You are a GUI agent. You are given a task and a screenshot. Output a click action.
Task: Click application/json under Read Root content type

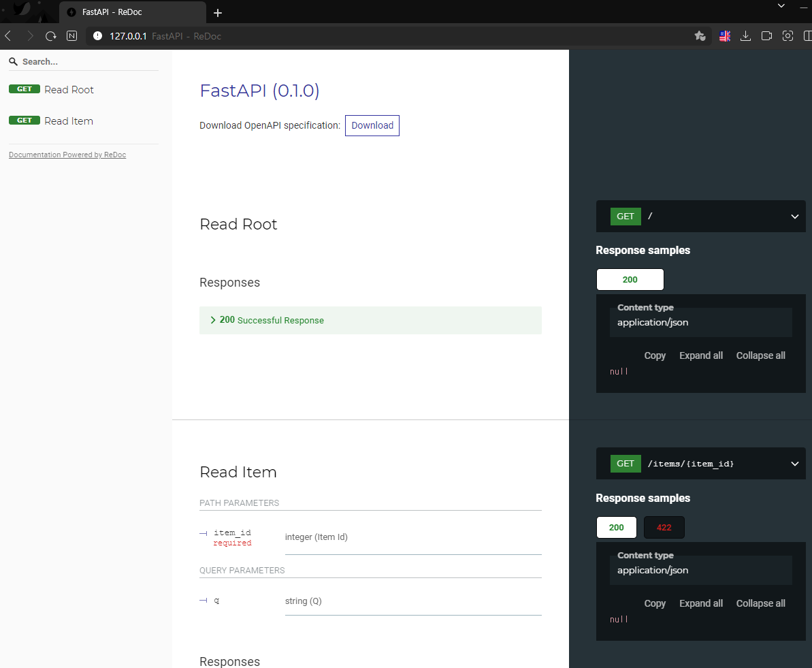tap(653, 322)
